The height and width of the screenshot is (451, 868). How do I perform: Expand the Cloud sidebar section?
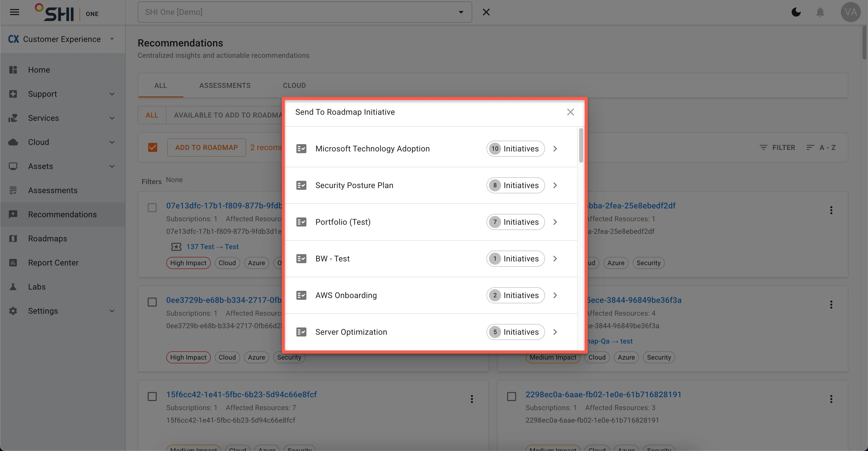pos(112,142)
